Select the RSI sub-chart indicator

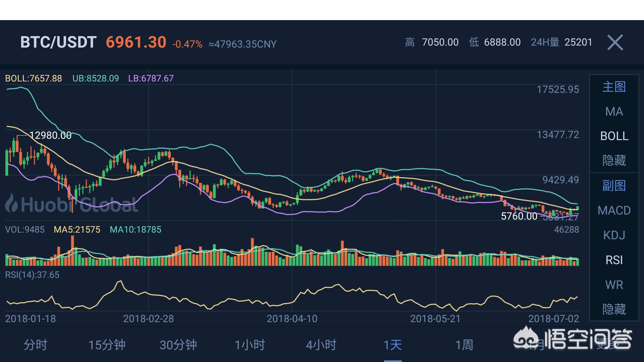(614, 260)
